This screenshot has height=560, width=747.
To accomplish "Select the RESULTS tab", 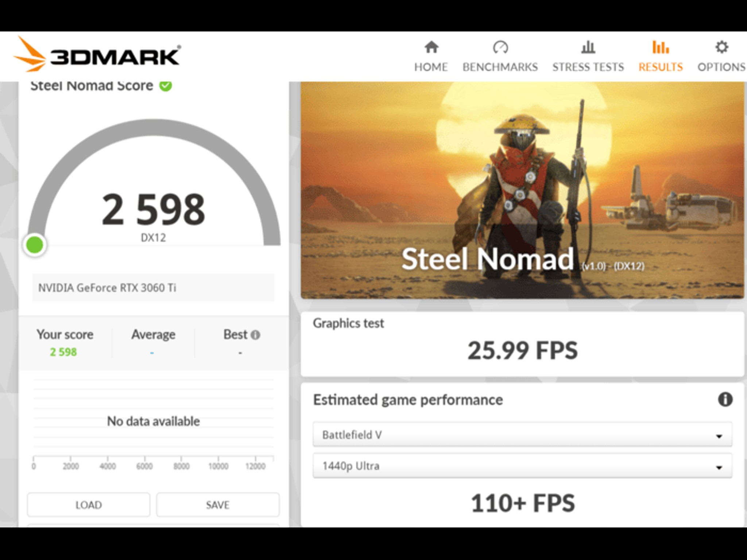I will (x=661, y=57).
